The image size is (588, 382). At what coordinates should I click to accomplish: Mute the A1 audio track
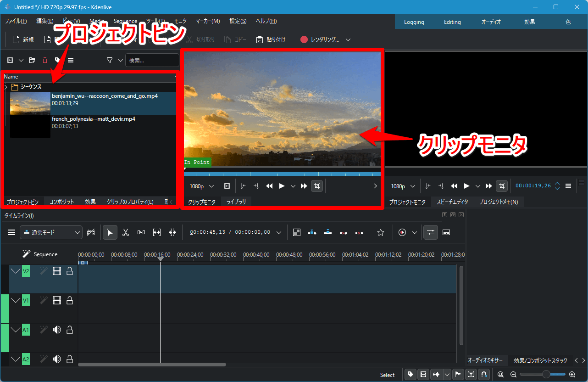(57, 330)
